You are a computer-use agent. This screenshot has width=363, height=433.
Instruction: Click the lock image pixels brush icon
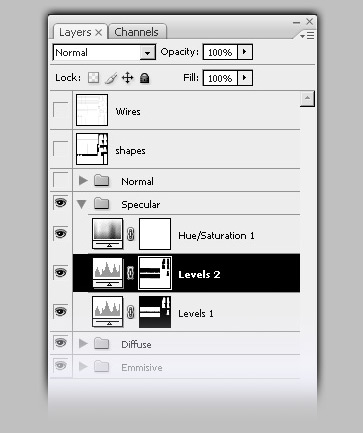[111, 78]
